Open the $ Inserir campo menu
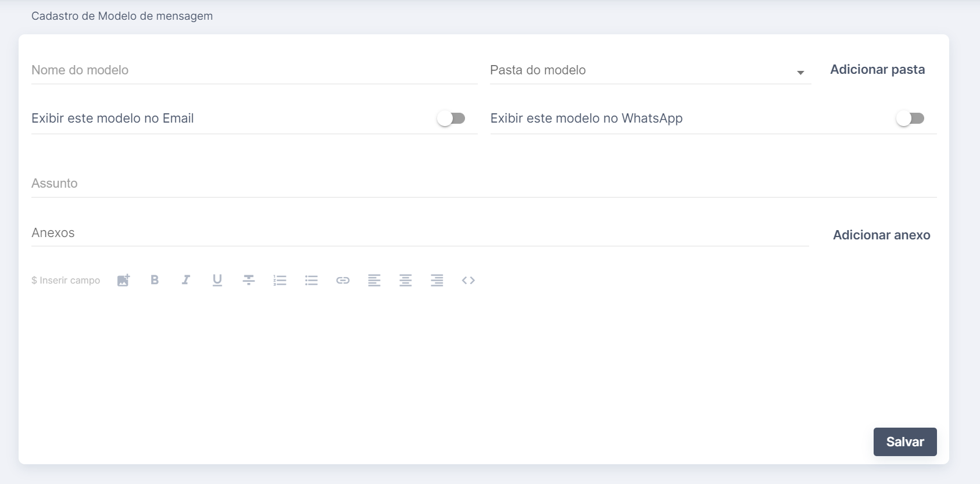Image resolution: width=980 pixels, height=484 pixels. click(x=66, y=280)
